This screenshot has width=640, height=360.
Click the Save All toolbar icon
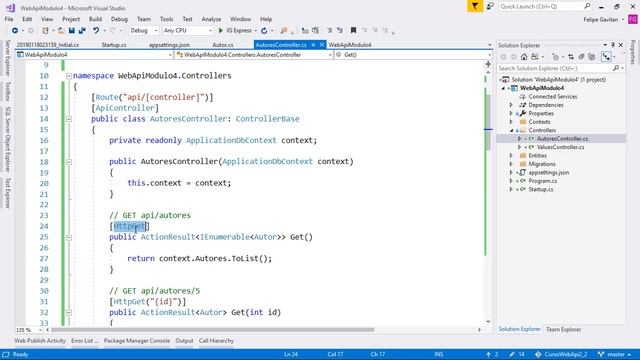(82, 31)
